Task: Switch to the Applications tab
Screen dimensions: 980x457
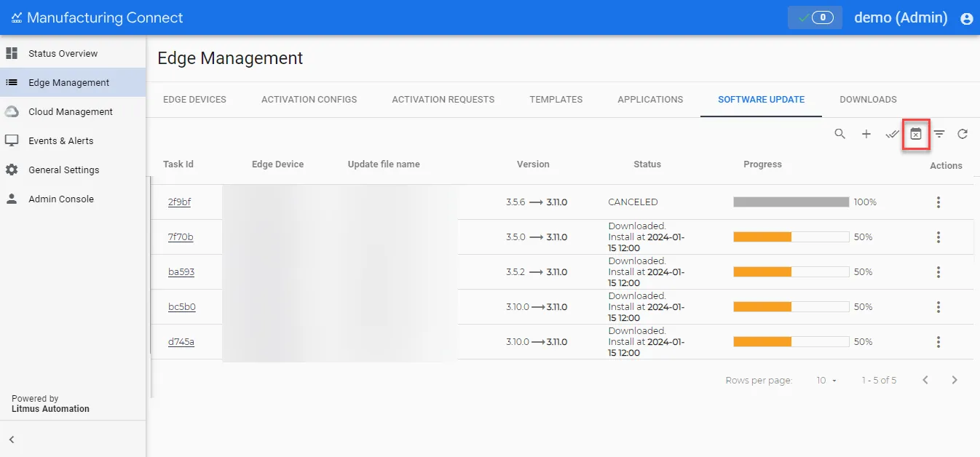Action: (x=650, y=100)
